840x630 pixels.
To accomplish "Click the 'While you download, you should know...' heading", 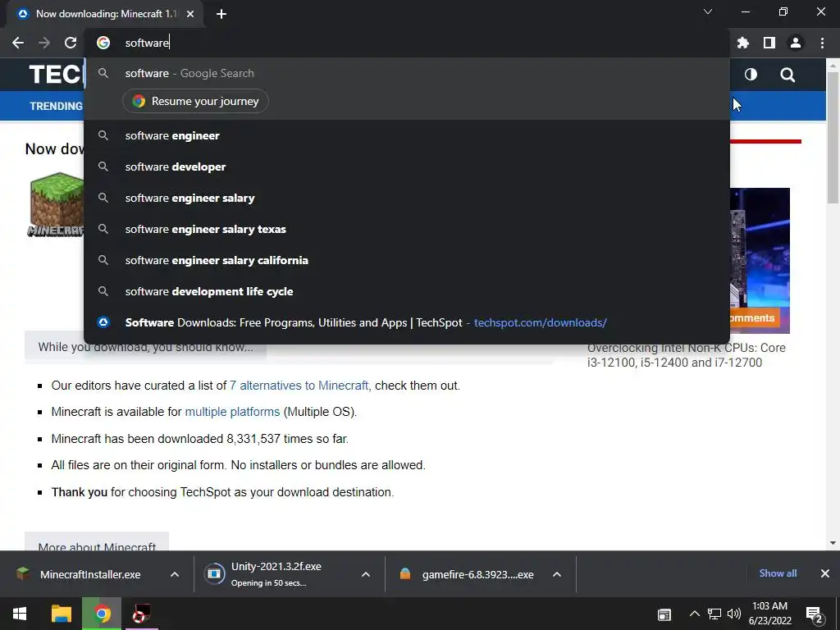I will (x=146, y=347).
